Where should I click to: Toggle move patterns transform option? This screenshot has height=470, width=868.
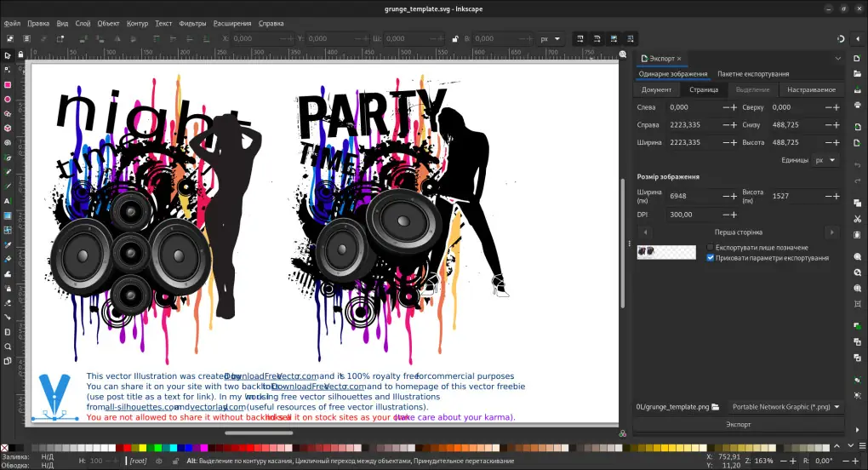click(x=630, y=39)
